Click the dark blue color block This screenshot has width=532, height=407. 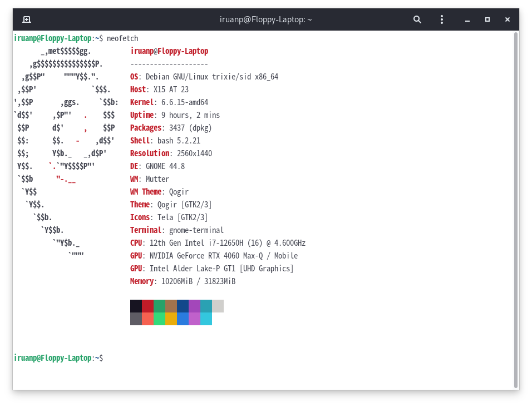click(183, 306)
